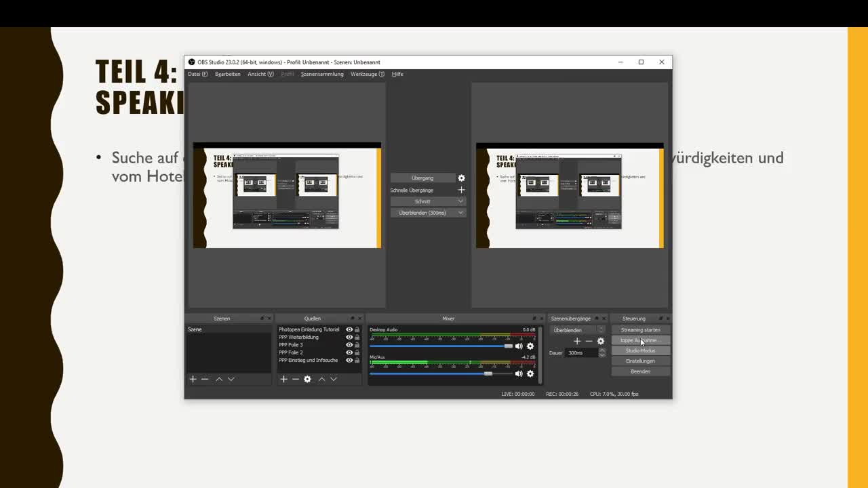
Task: Click the LIVE: 00:00:00 status text
Action: 518,394
